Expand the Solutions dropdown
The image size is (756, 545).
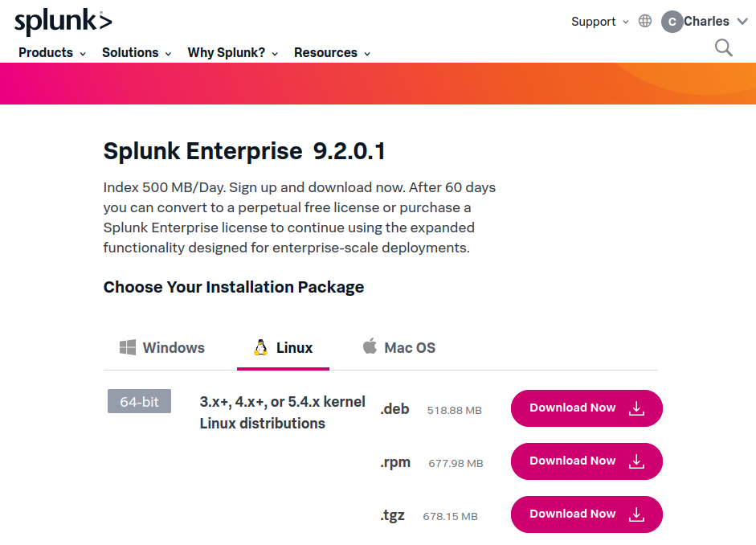coord(137,53)
